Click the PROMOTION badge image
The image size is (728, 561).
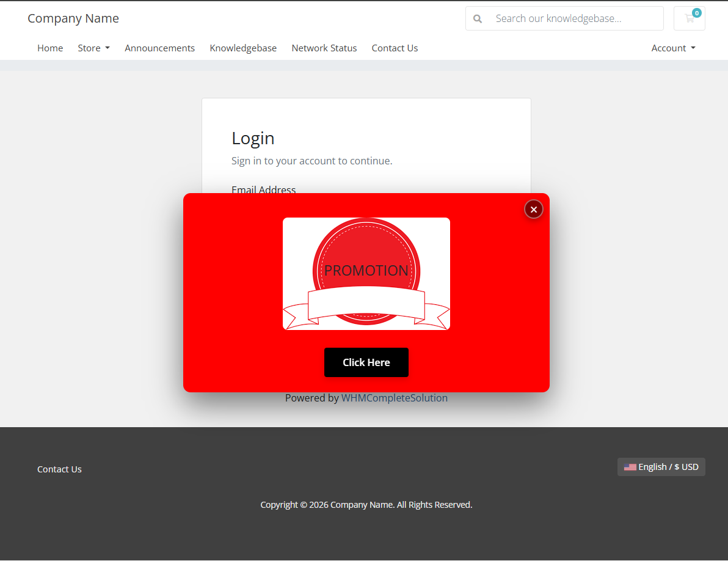click(366, 274)
